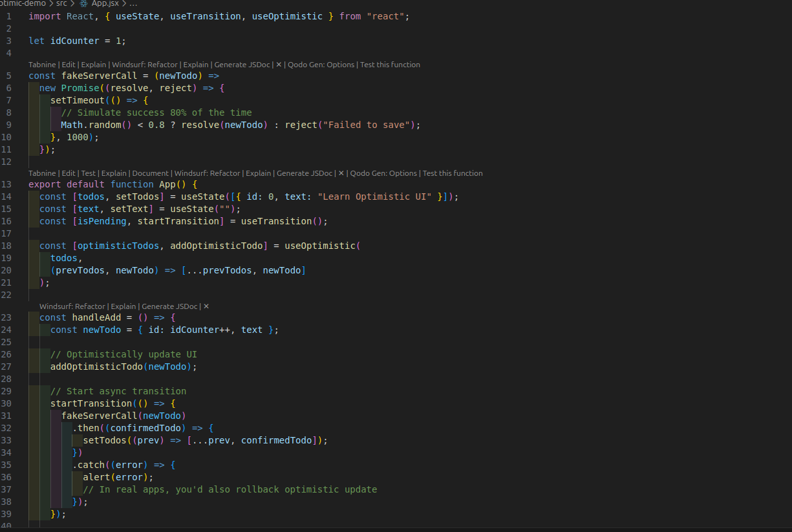Open the App.jsx breadcrumb dropdown
Viewport: 792px width, 532px height.
(104, 3)
